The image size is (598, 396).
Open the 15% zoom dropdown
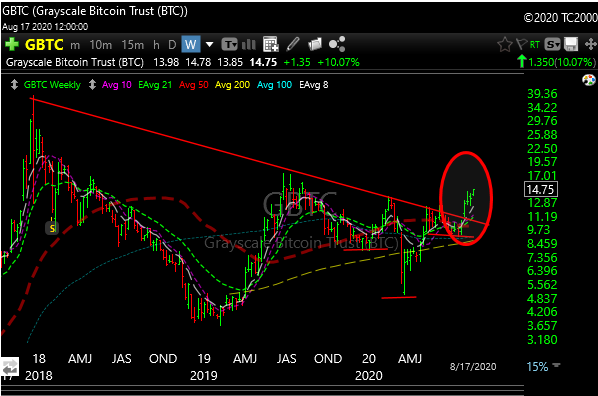[543, 367]
